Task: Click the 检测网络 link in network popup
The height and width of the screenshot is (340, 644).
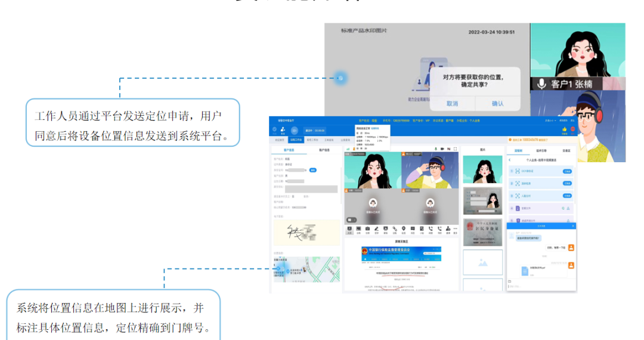Action: 375,128
